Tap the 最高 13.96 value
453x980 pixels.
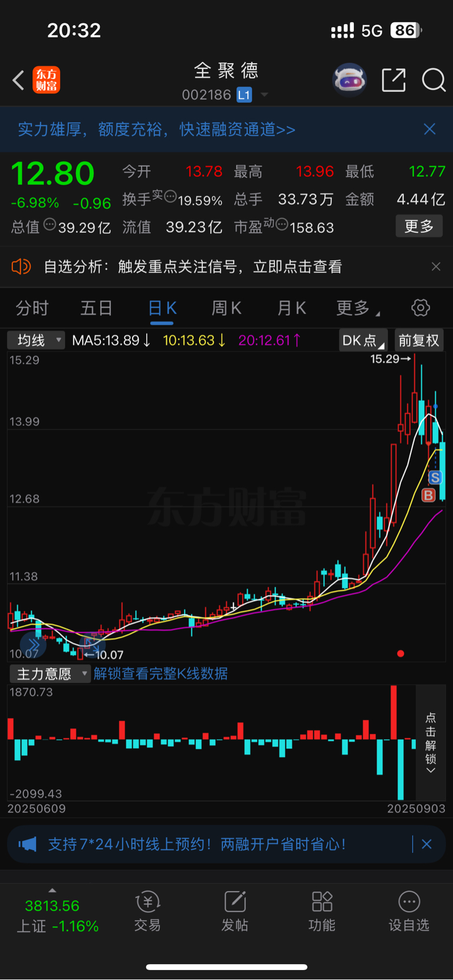pyautogui.click(x=315, y=171)
